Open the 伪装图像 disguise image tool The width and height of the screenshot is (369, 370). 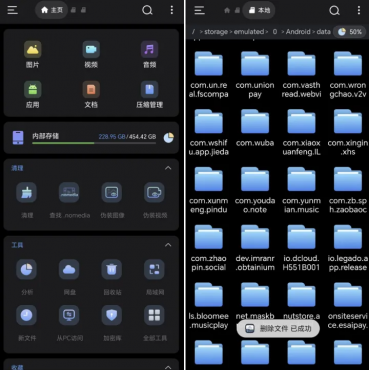pyautogui.click(x=112, y=200)
